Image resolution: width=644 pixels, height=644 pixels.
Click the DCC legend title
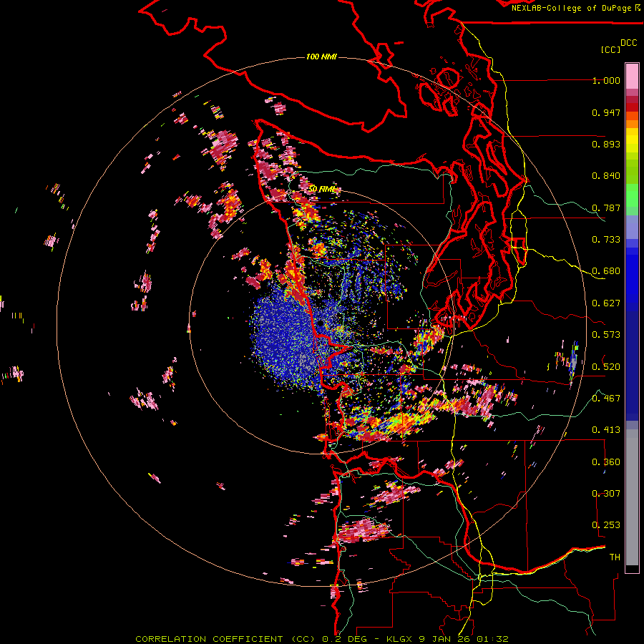628,43
